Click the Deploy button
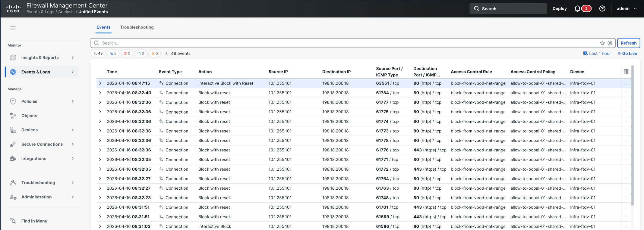Image resolution: width=644 pixels, height=230 pixels. click(x=560, y=9)
